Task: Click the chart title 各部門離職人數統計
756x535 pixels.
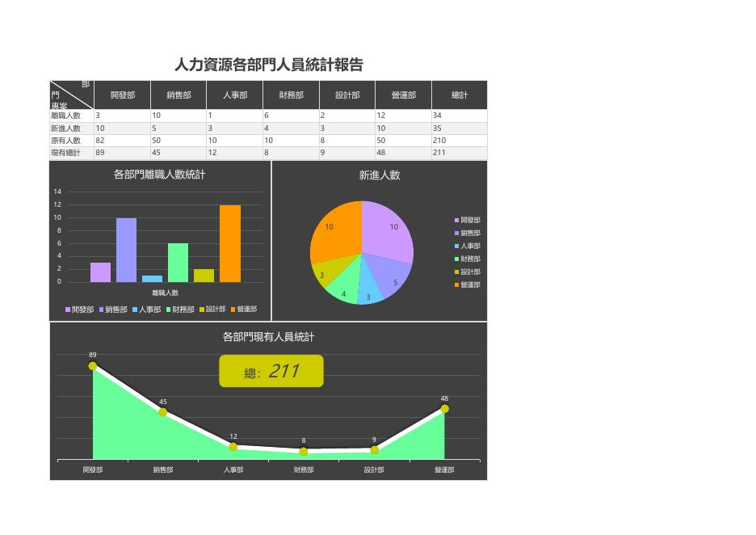Action: click(160, 175)
